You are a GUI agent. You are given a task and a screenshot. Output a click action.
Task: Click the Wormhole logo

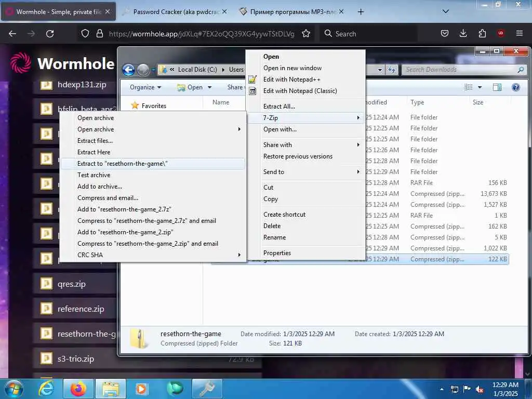click(21, 63)
